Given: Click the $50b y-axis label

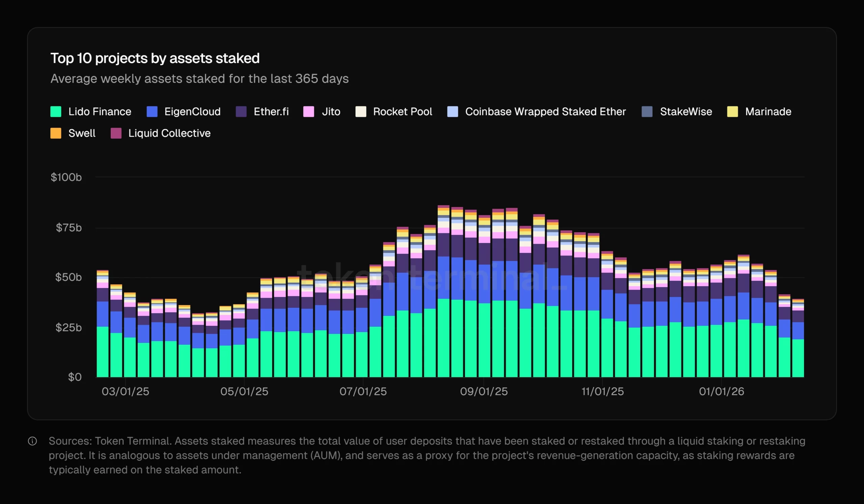Looking at the screenshot, I should (x=68, y=277).
